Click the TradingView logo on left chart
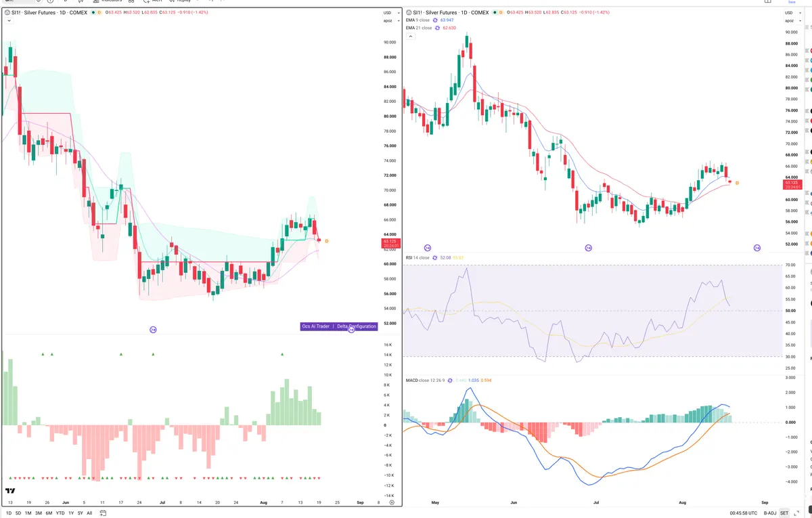The height and width of the screenshot is (518, 812). (x=10, y=491)
